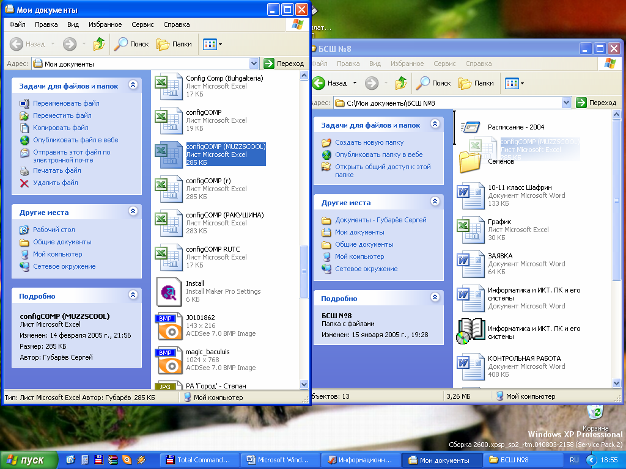Click the Up folder icon in Мои документы

click(x=98, y=44)
